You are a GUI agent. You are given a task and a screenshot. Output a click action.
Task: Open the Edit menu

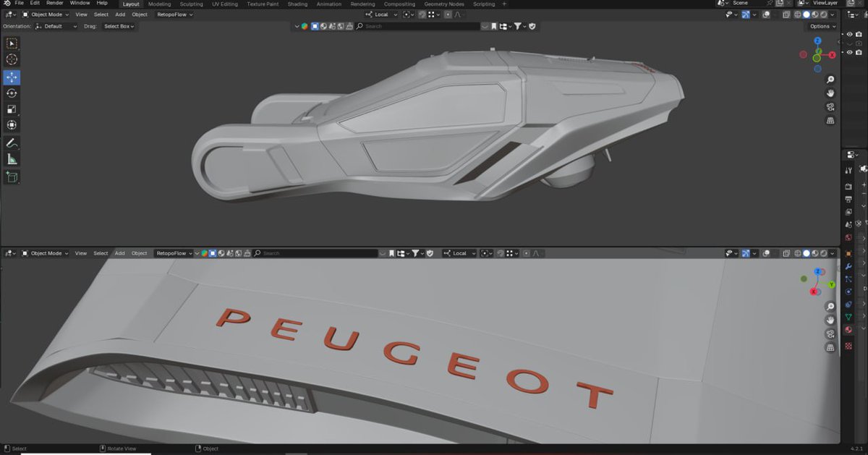pos(35,3)
